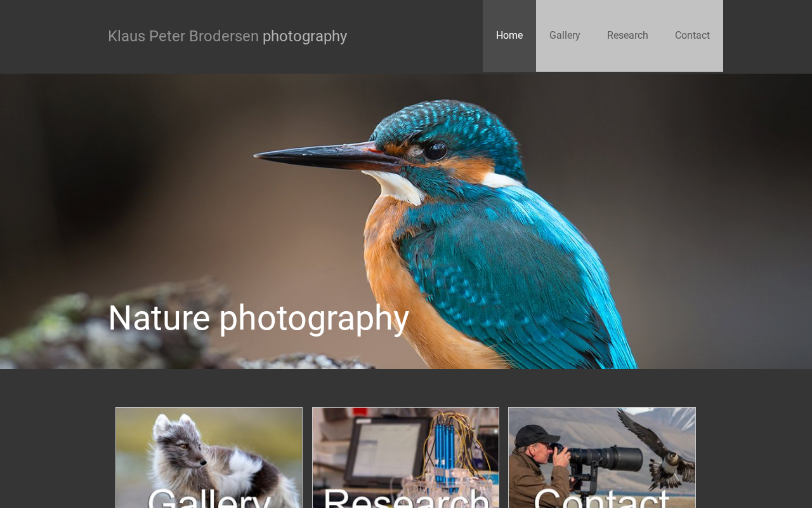
Task: Click the Gallery label on fox image
Action: (x=209, y=498)
